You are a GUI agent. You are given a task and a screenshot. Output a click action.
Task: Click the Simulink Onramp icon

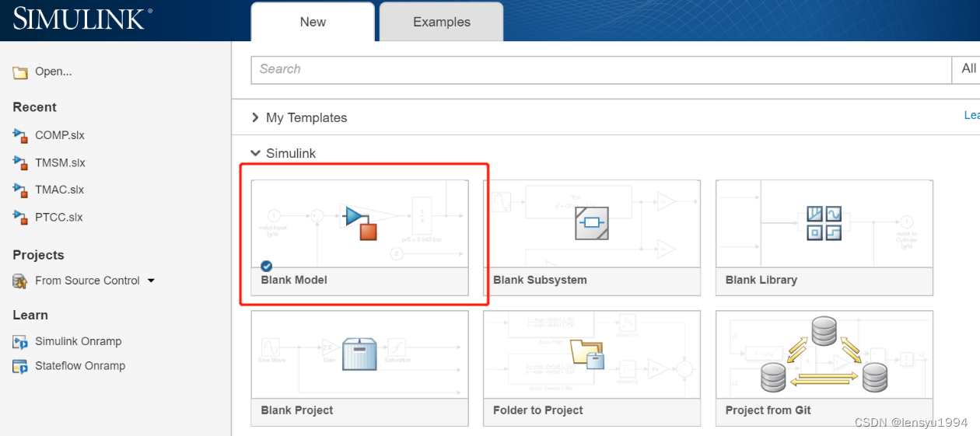(x=20, y=342)
